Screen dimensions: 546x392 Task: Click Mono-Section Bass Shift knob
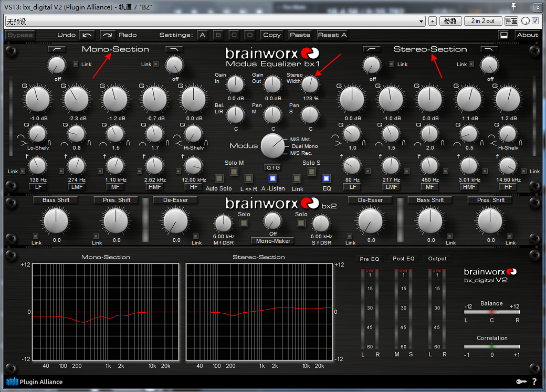[x=56, y=221]
